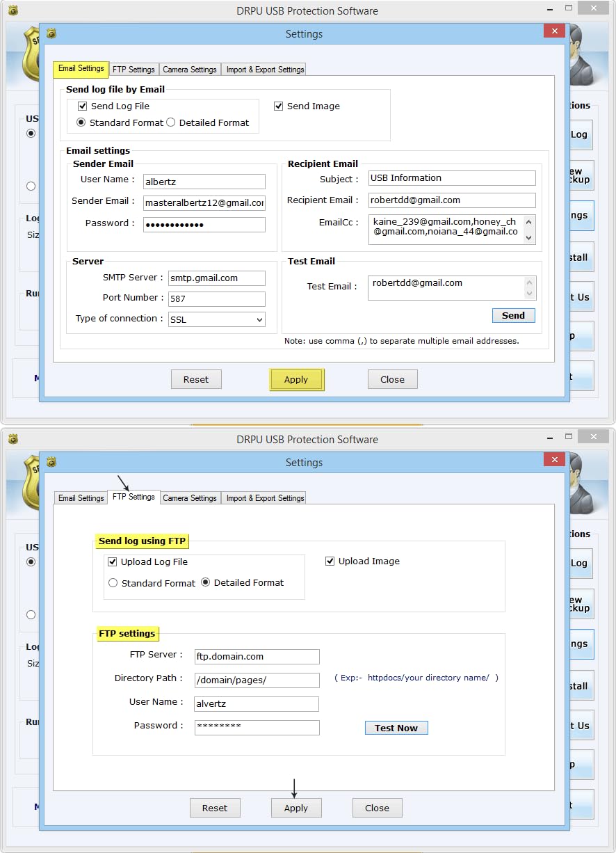
Task: Click the Subject field showing USB Information
Action: click(x=452, y=178)
